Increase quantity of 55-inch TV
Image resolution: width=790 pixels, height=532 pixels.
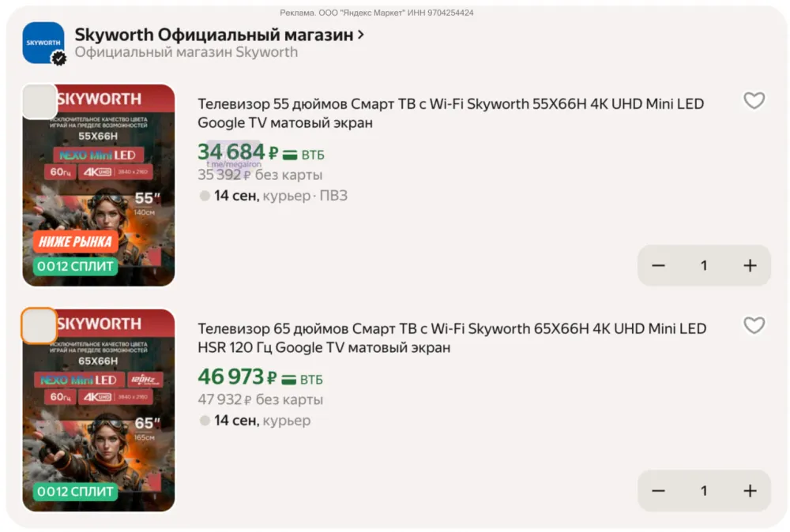tap(750, 266)
